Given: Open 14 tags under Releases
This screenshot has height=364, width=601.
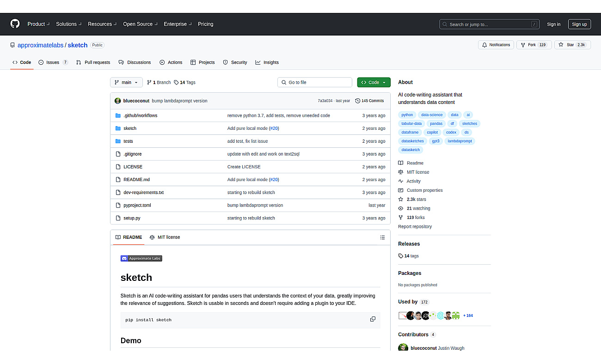Looking at the screenshot, I should click(x=409, y=256).
